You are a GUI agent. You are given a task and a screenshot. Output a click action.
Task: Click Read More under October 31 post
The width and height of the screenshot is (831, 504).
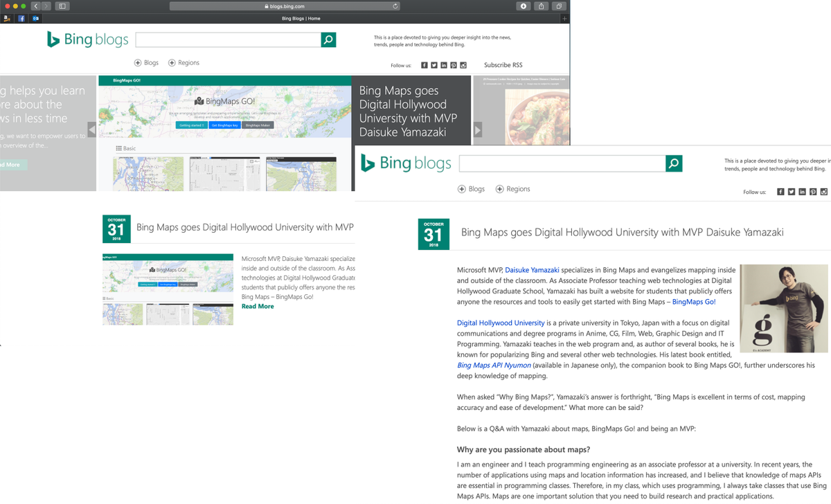(258, 306)
